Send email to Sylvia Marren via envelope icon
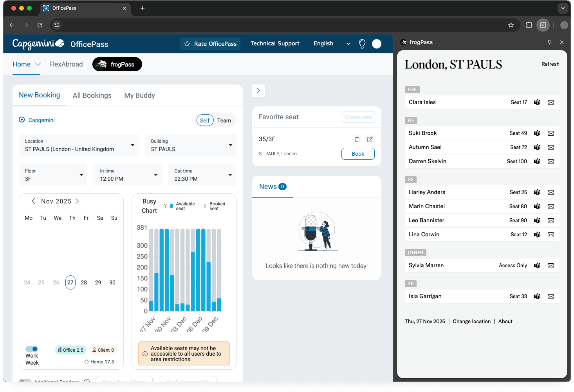 click(x=551, y=266)
